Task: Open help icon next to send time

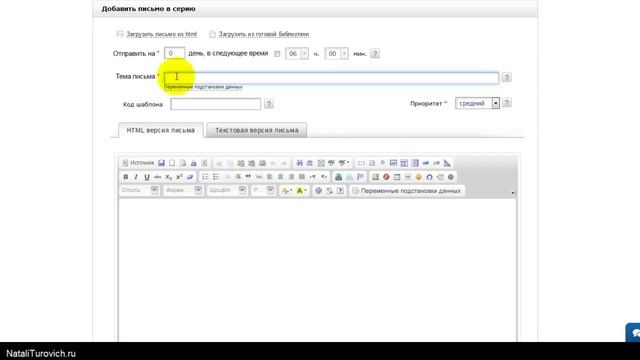Action: tap(375, 53)
